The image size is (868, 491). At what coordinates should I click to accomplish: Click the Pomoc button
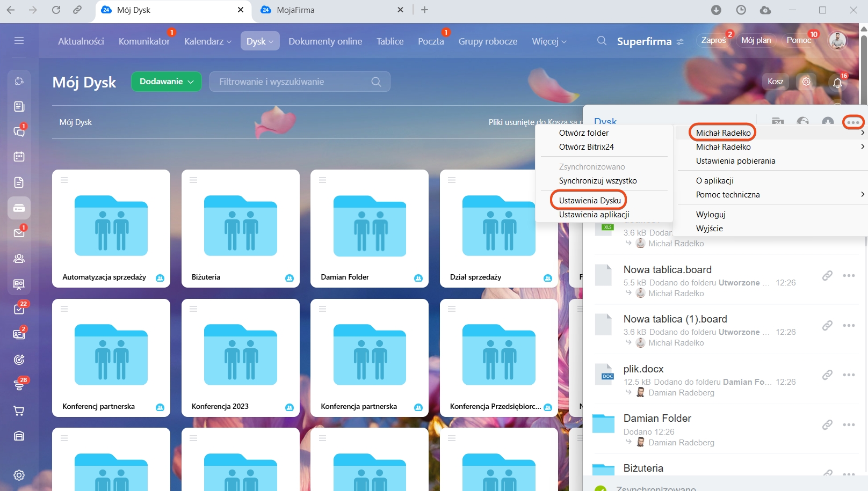pyautogui.click(x=799, y=40)
